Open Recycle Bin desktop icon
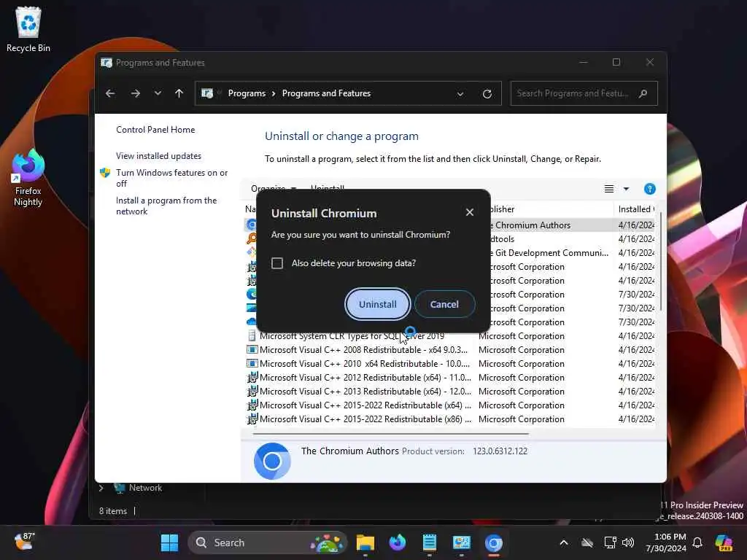Screen dimensions: 747x560 point(28,29)
